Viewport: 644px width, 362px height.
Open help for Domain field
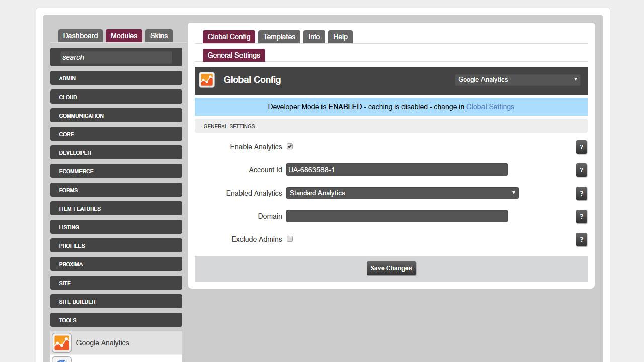[x=581, y=216]
